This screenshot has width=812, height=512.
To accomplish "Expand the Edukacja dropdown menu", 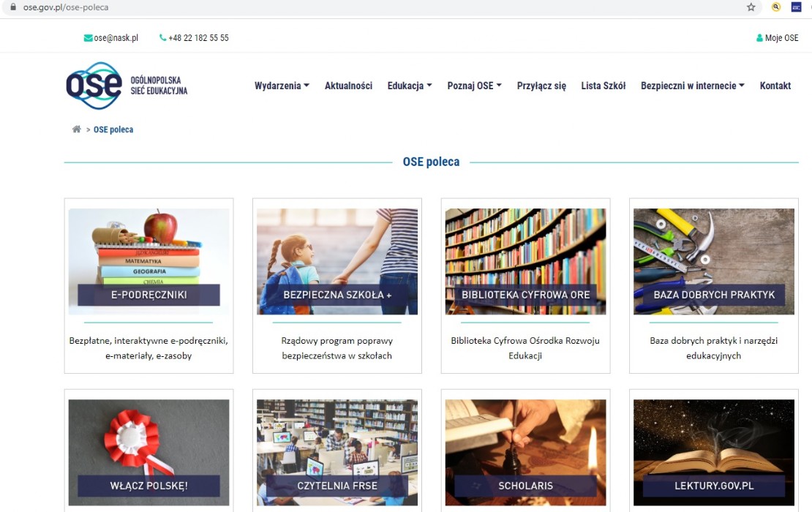I will (410, 86).
